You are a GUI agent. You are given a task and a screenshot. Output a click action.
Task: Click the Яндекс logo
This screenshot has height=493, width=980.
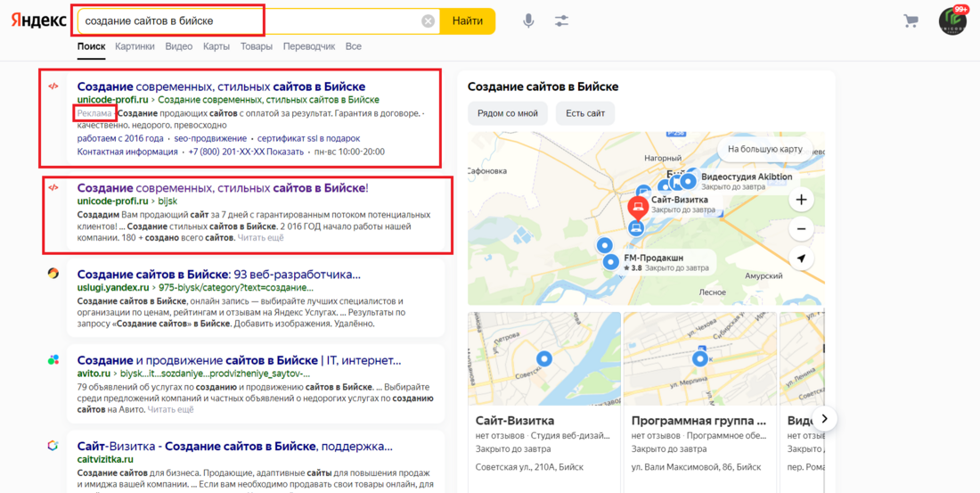point(38,21)
